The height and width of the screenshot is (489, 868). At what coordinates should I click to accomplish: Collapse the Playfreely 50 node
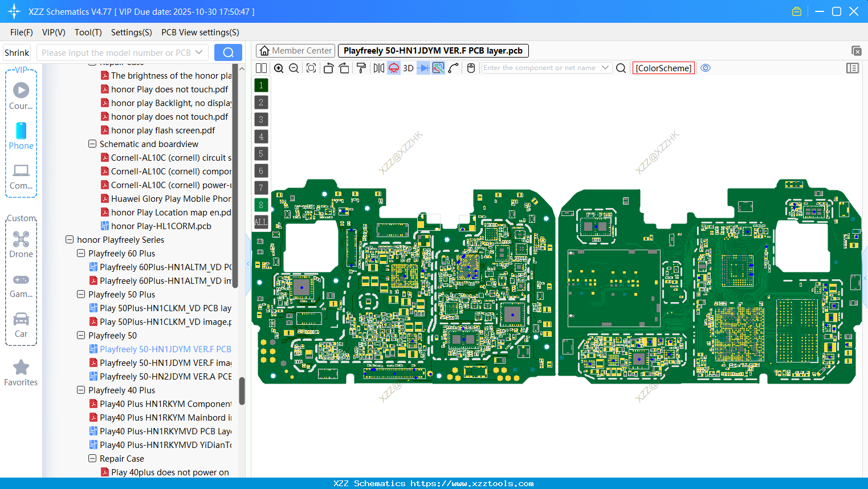[x=81, y=336]
